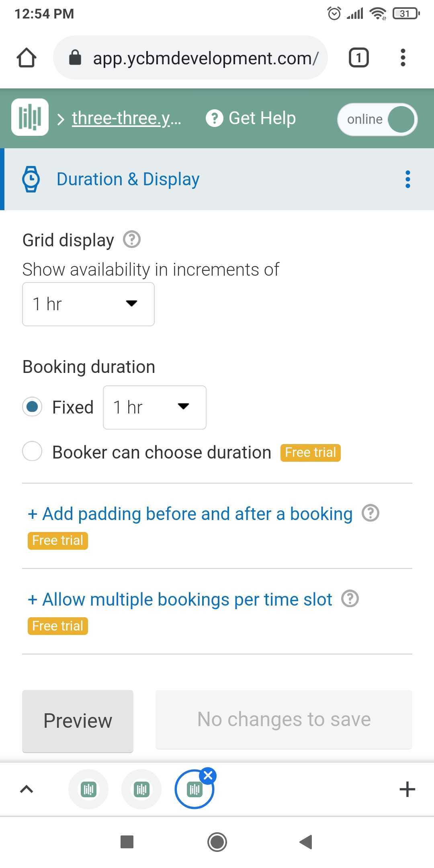Open Duration & Display three-dot menu
The image size is (434, 868).
[x=407, y=179]
